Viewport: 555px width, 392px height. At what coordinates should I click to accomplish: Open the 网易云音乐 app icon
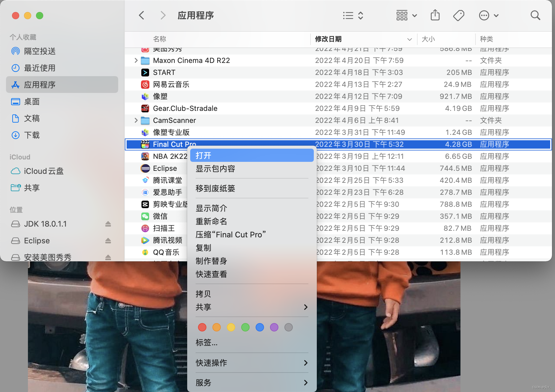[145, 84]
